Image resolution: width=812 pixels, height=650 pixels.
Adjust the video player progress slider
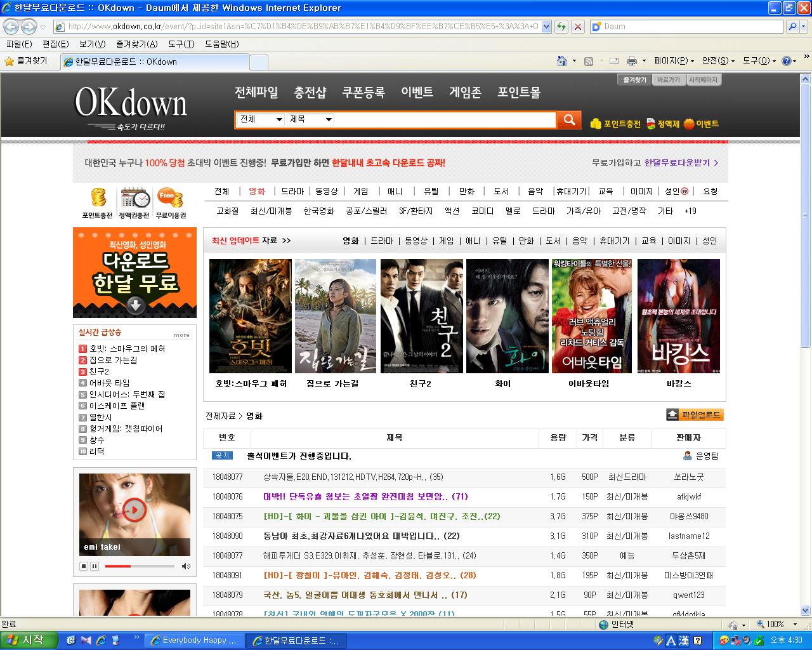coord(140,566)
